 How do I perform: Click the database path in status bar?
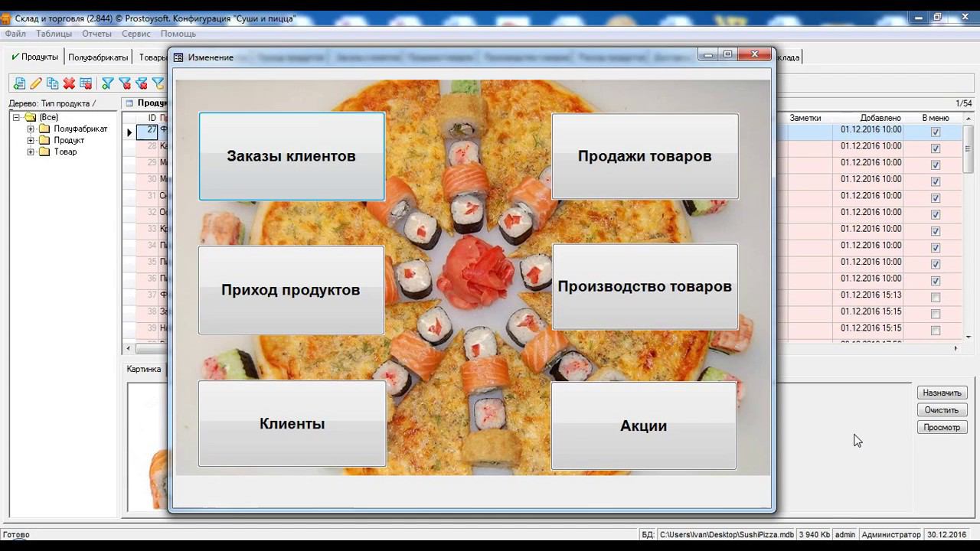coord(726,534)
